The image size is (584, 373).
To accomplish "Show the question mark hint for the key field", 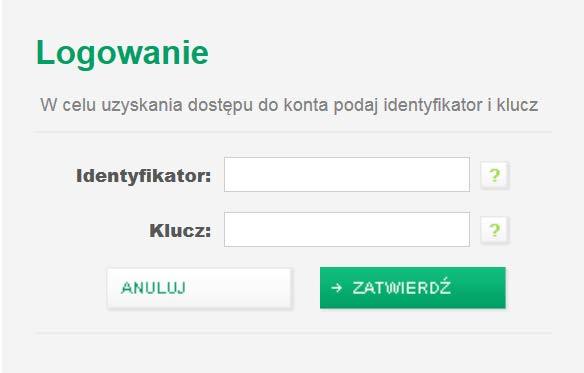I will coord(495,230).
